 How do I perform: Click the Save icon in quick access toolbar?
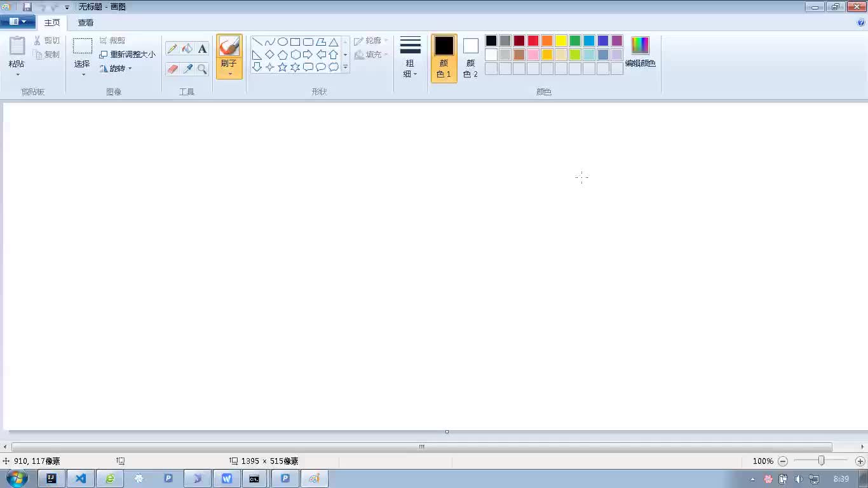point(27,7)
